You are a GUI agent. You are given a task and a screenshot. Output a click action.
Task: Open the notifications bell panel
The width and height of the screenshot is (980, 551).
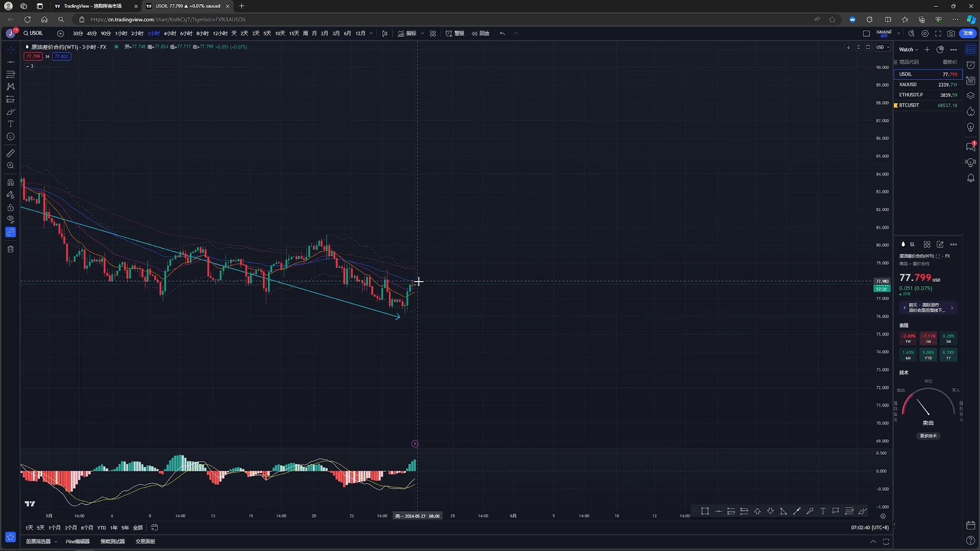coord(971,178)
